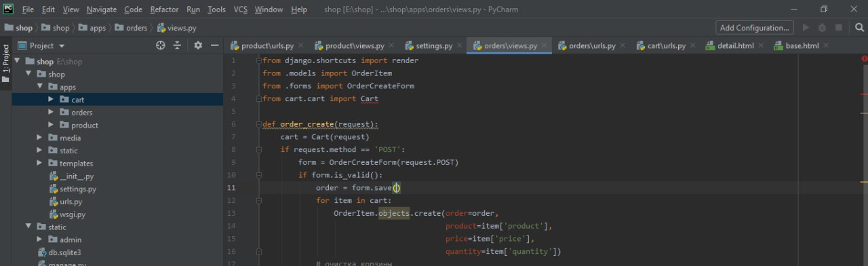This screenshot has width=868, height=266.
Task: Toggle the 1: Project side tab
Action: tap(5, 63)
